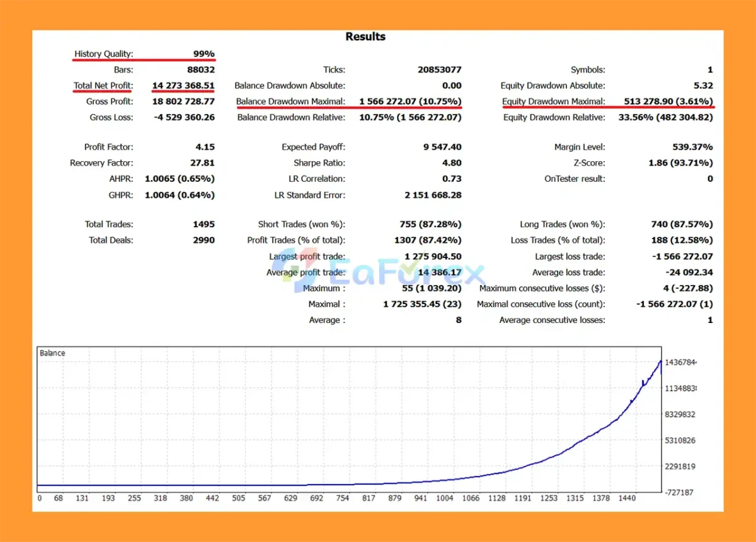The height and width of the screenshot is (542, 756).
Task: Click the Margin Level value "539.37%"
Action: [x=693, y=147]
